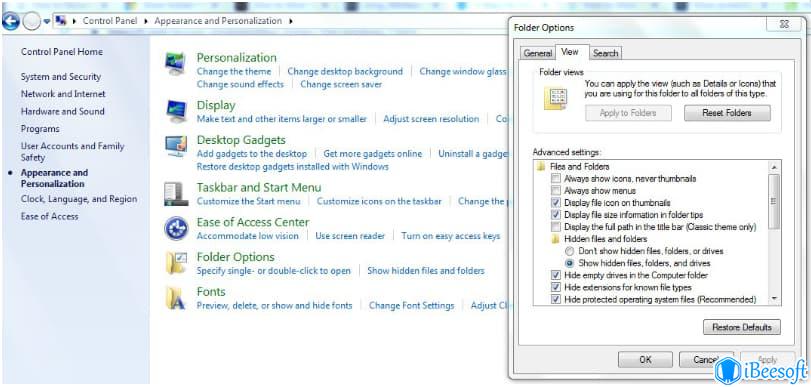Screen dimensions: 811x387
Task: Toggle Always show icons, never thumbnails
Action: [555, 178]
